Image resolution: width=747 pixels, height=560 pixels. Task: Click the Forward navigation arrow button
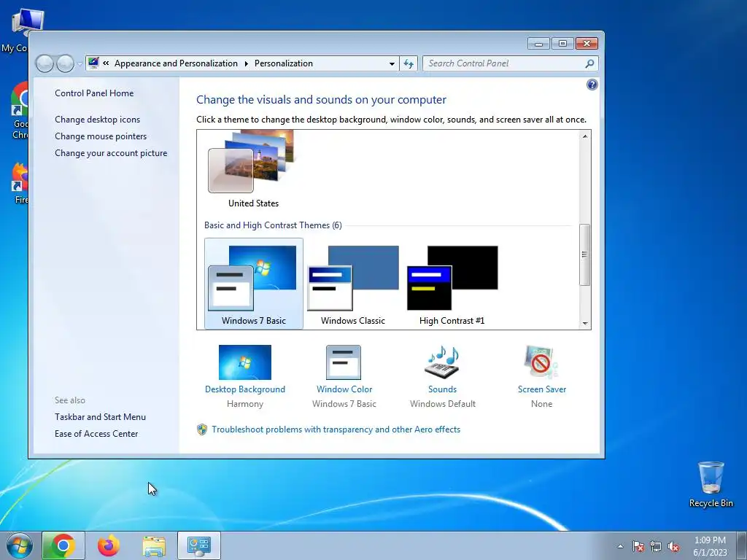point(65,63)
